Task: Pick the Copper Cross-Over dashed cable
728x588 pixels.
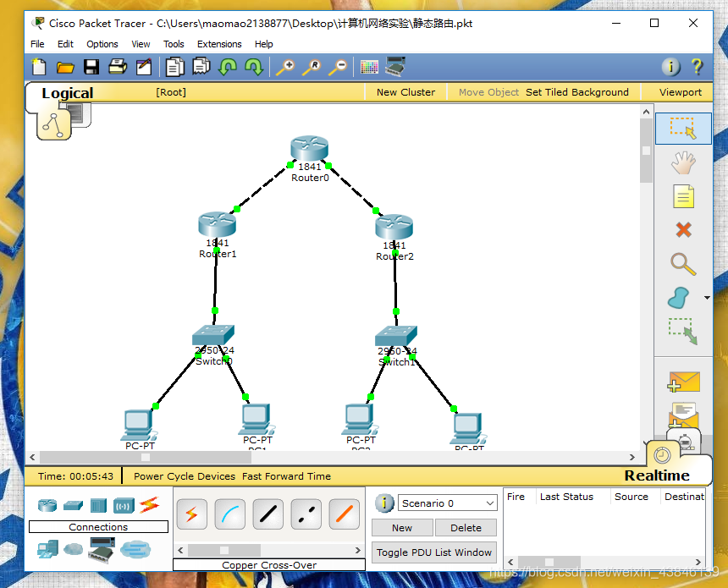Action: coord(306,514)
